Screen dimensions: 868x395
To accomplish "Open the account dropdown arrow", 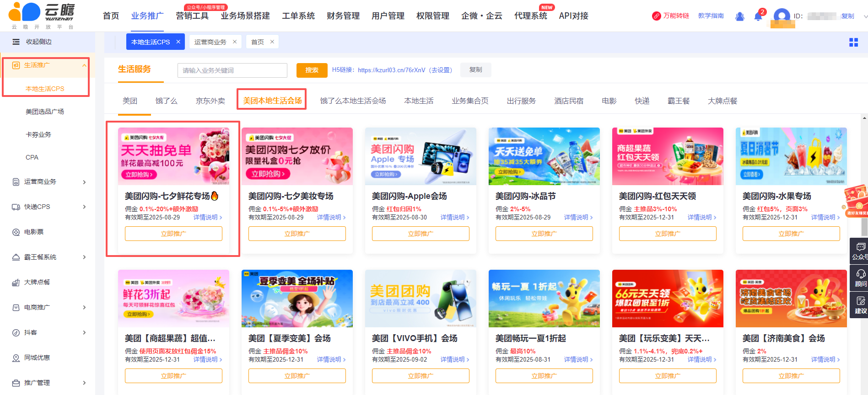I will (865, 16).
